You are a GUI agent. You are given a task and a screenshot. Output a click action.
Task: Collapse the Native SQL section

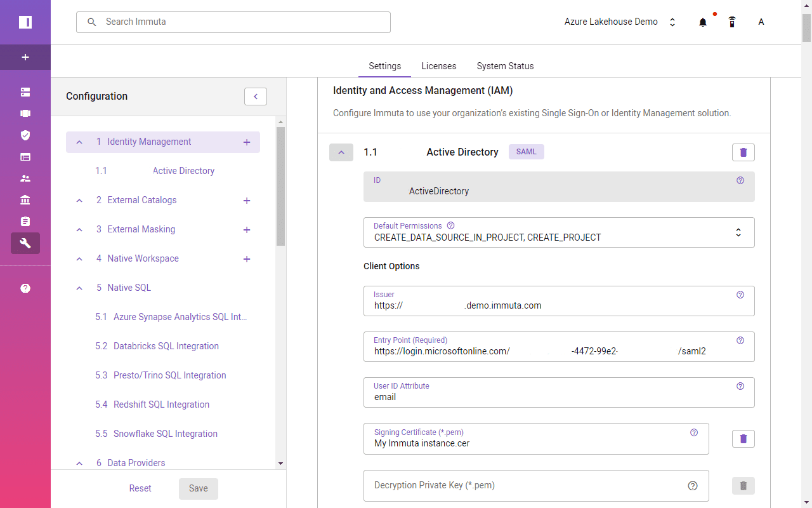pyautogui.click(x=79, y=288)
